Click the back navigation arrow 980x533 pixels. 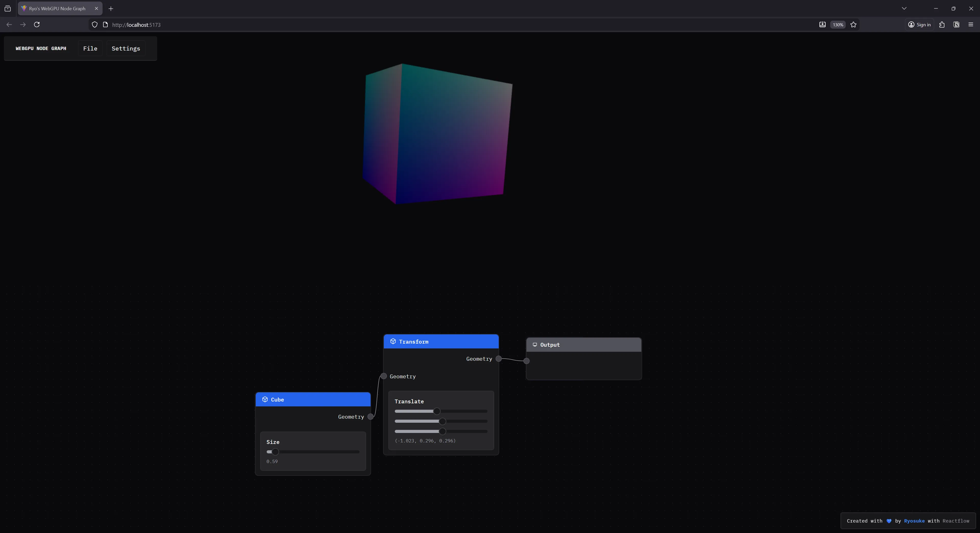[9, 24]
